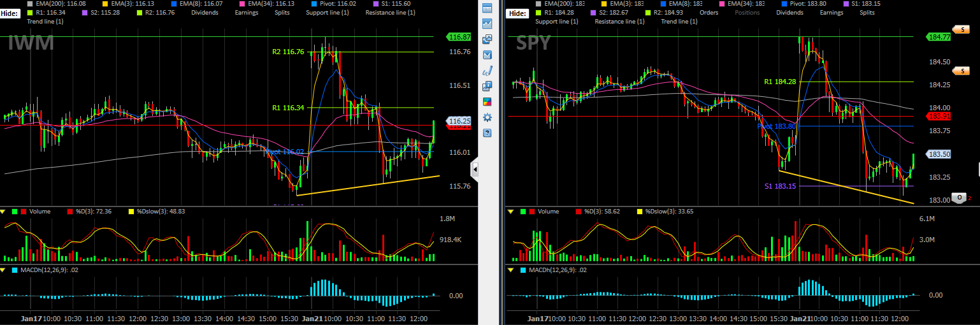Screen dimensions: 980x325
Task: Click the upper orange S order marker on SPY
Action: pos(960,29)
